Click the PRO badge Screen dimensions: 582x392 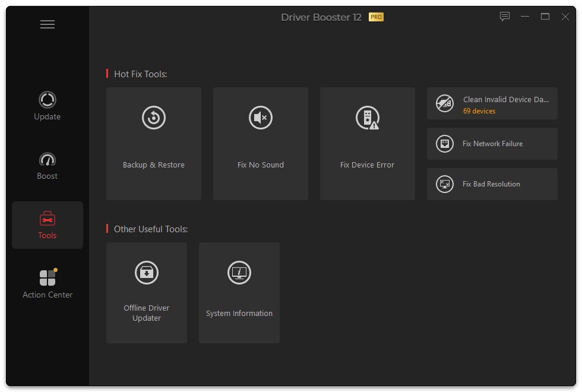point(376,17)
